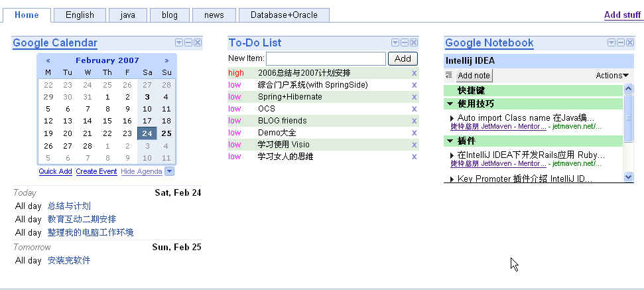The image size is (644, 290).
Task: Collapse the 使用技巧 section
Action: [450, 104]
